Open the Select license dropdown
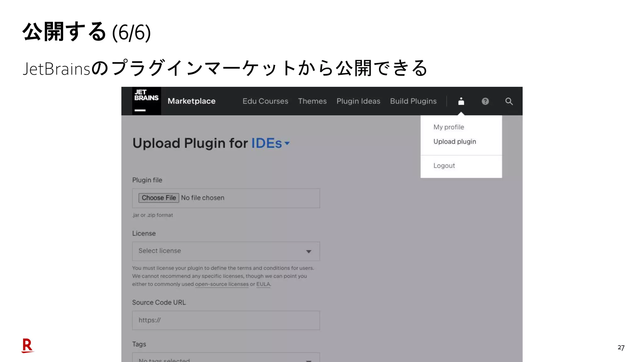The image size is (644, 362). coord(226,251)
